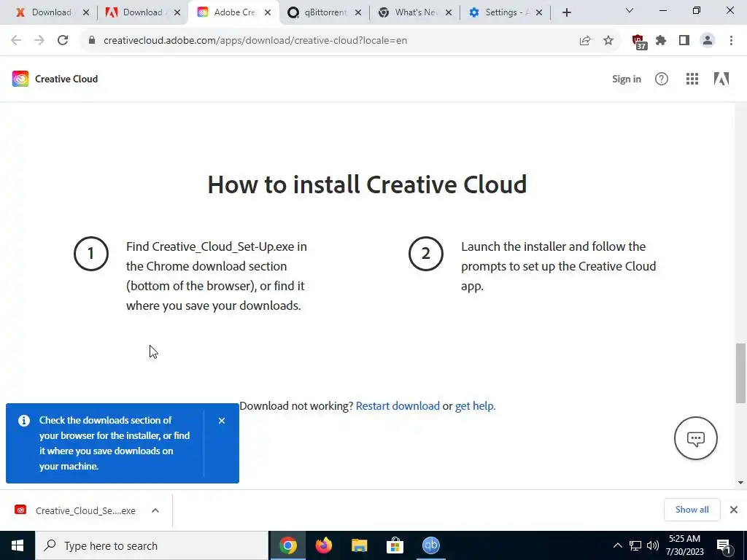Click the browser back arrow

16,41
